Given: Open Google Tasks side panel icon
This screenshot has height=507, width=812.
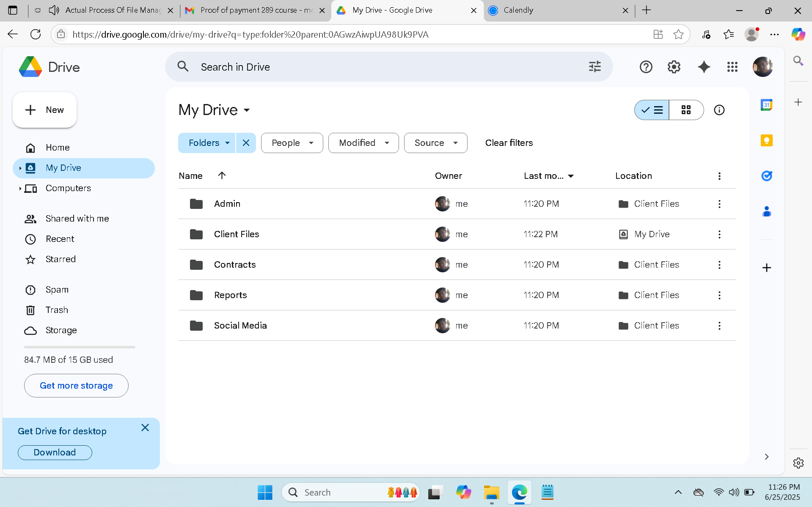Looking at the screenshot, I should coord(766,176).
